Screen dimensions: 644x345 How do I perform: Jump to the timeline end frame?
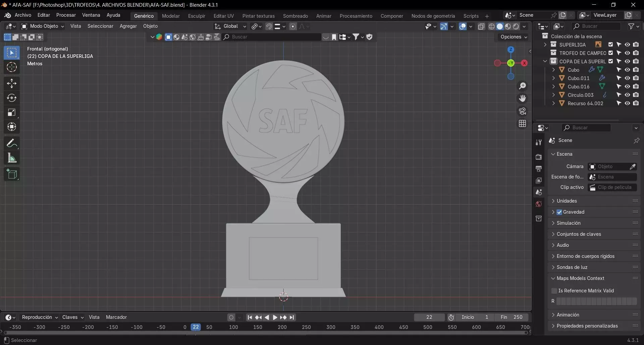(292, 318)
